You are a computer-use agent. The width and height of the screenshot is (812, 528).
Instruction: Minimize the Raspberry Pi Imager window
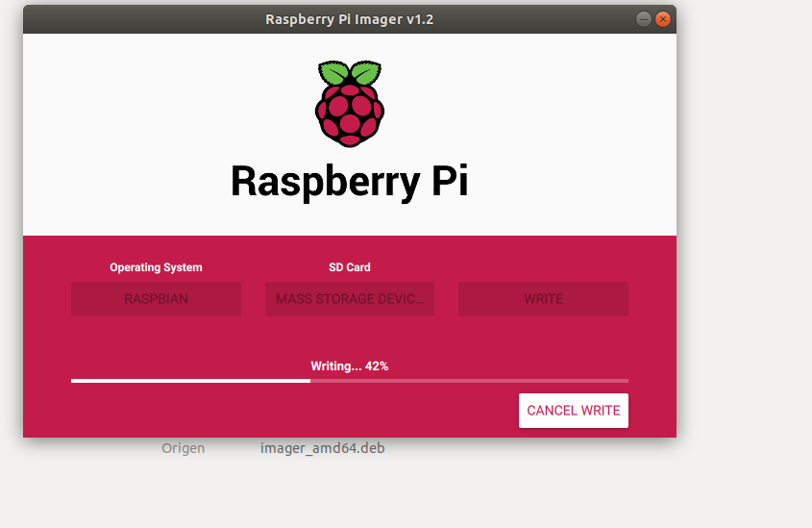pyautogui.click(x=643, y=19)
